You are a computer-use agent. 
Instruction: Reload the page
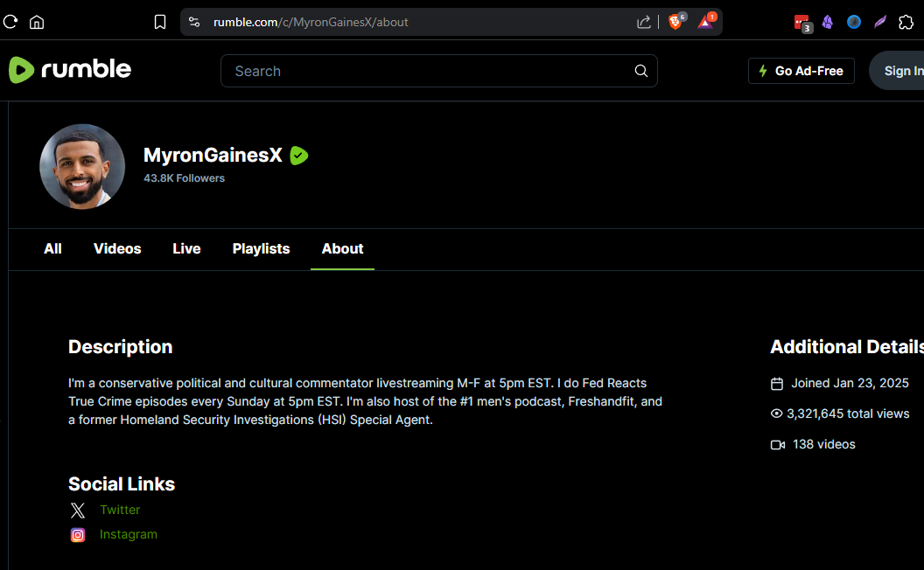tap(10, 22)
